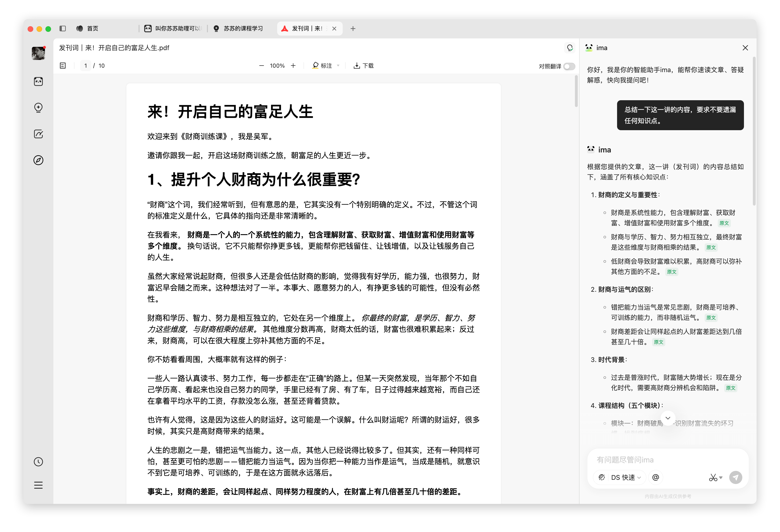This screenshot has width=780, height=532.
Task: Click the @ mention button
Action: (x=655, y=477)
